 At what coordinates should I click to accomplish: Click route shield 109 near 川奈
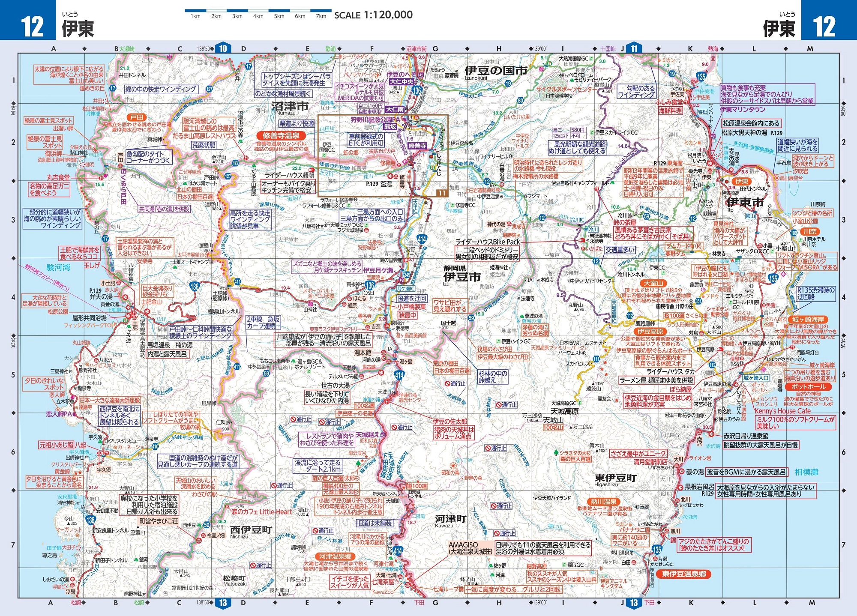(794, 233)
